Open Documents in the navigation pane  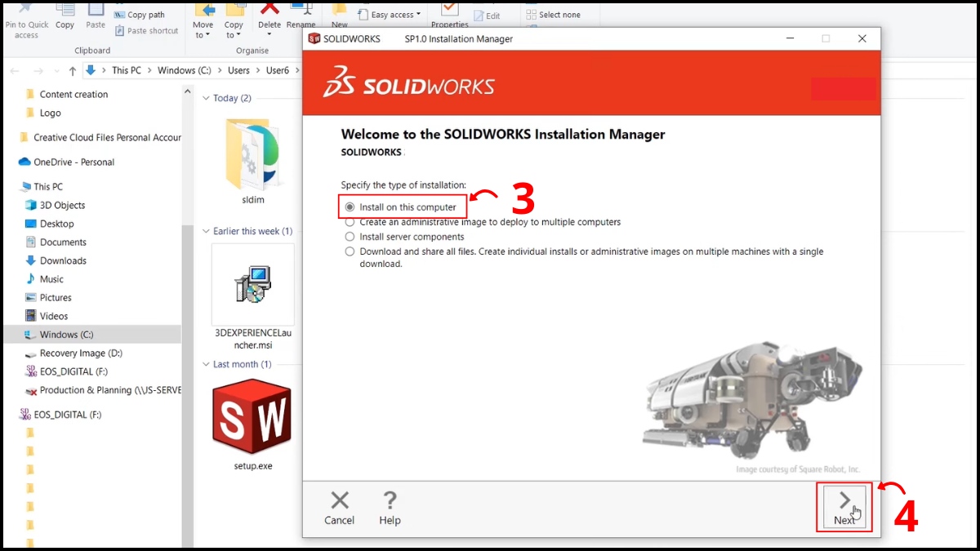(x=63, y=242)
